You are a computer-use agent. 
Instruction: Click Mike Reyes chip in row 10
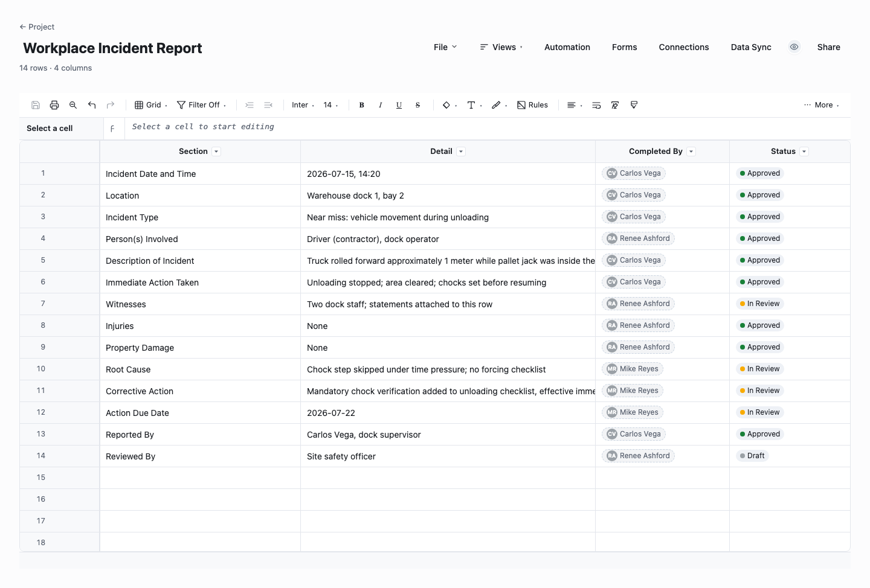tap(633, 369)
